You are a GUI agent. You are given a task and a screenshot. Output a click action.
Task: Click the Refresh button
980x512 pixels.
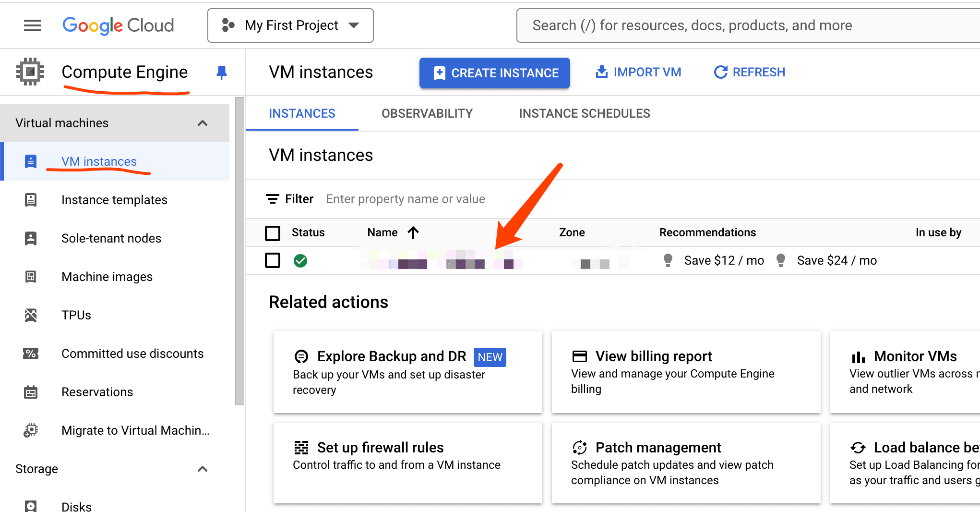(x=749, y=73)
